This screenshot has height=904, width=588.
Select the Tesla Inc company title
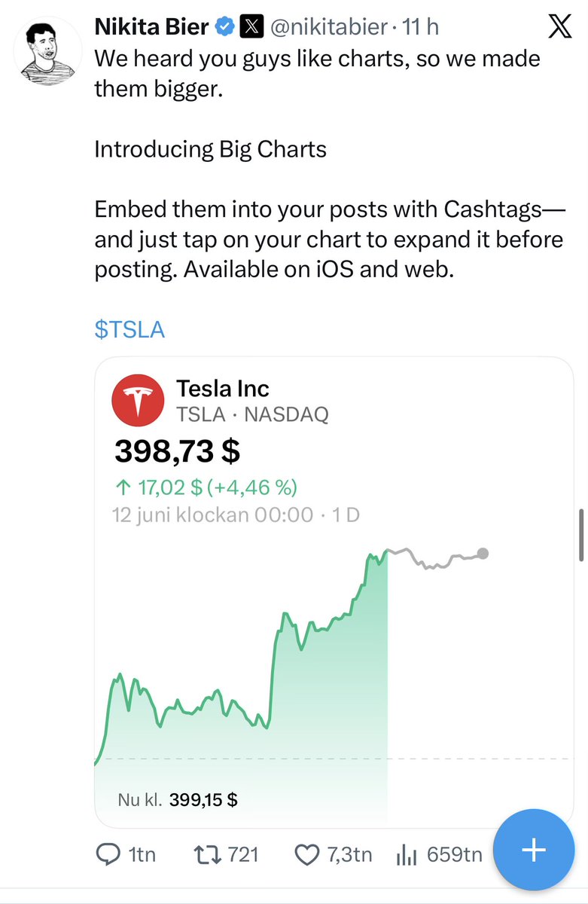coord(222,389)
